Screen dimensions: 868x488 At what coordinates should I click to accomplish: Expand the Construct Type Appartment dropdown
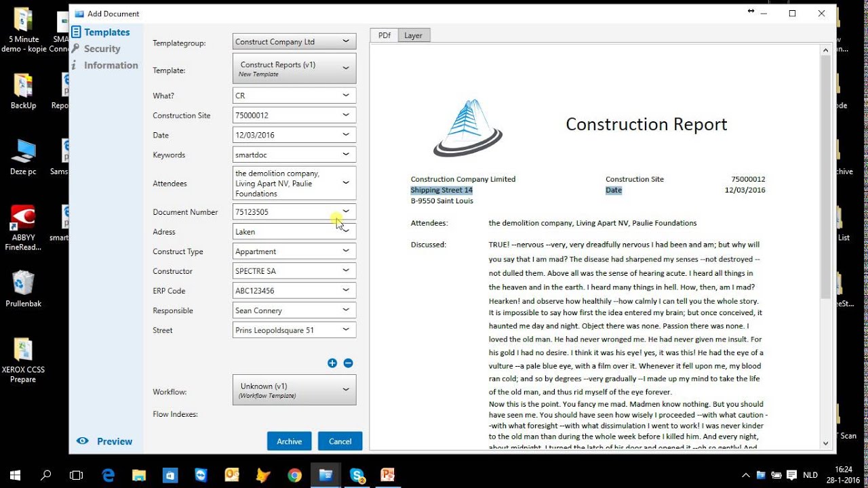[346, 251]
